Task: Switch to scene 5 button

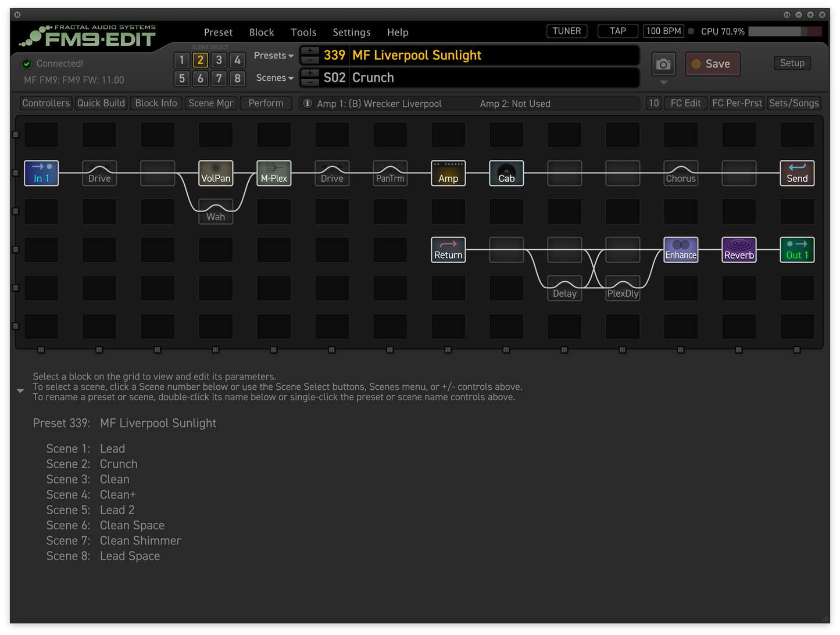Action: pyautogui.click(x=182, y=78)
